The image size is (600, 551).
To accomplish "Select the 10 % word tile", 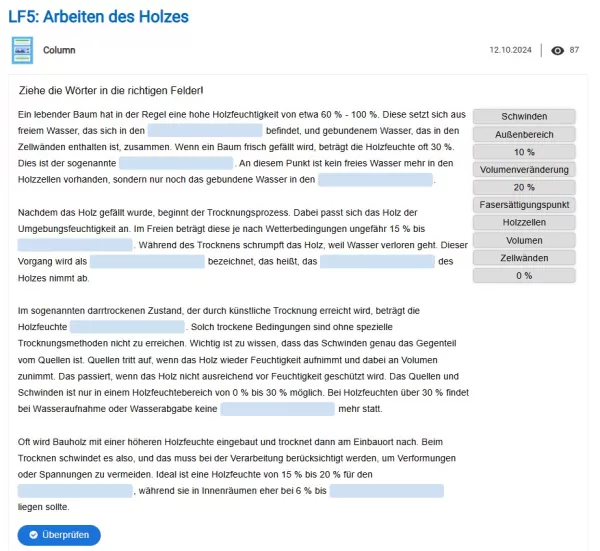I will (x=524, y=152).
